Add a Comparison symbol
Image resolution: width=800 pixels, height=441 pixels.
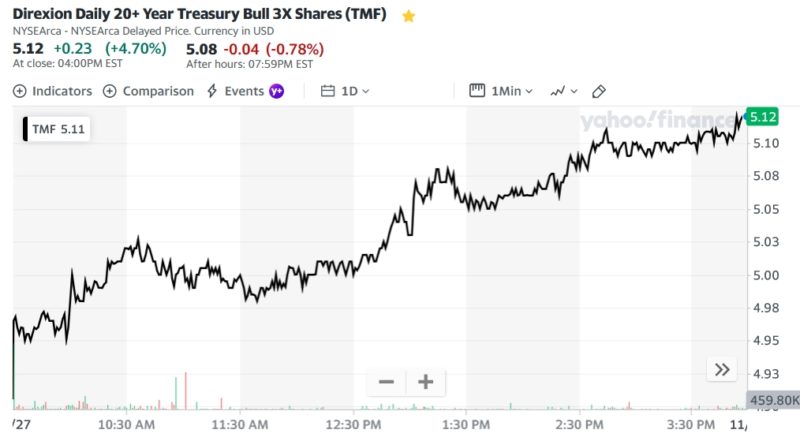148,91
